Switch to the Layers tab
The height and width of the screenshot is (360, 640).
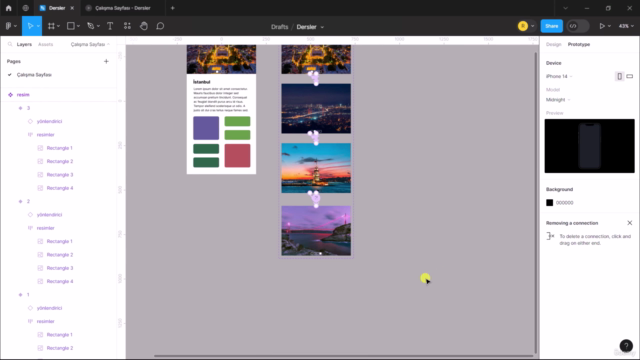[24, 44]
